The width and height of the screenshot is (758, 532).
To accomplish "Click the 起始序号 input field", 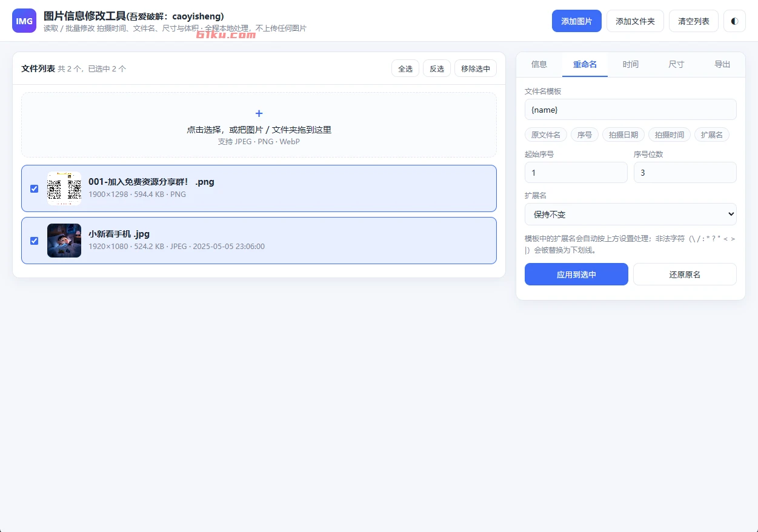I will pos(576,173).
